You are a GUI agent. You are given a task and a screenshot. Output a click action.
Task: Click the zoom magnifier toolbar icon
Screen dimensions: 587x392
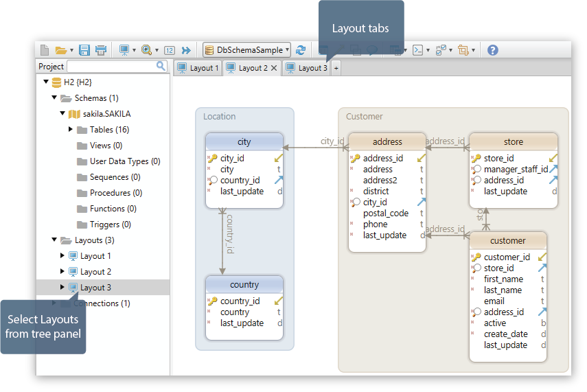[146, 50]
